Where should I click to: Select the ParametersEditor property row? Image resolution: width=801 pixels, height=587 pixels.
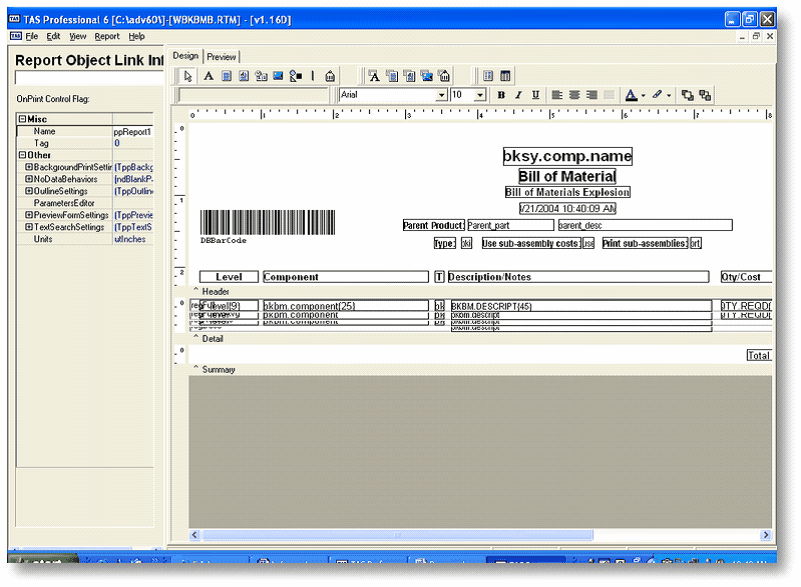pos(85,203)
